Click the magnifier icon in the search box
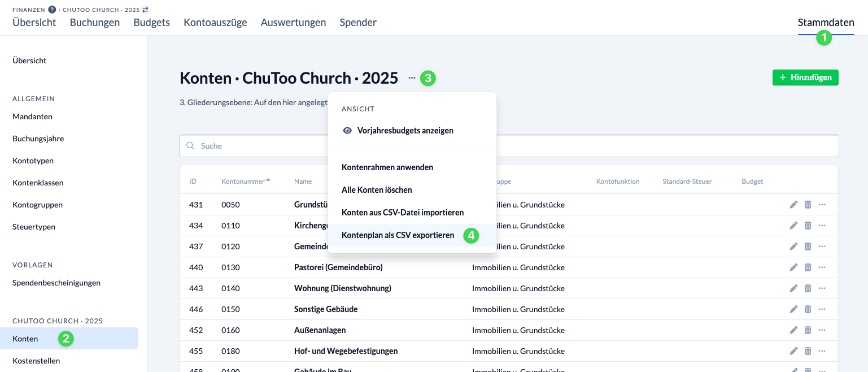Viewport: 868px width, 372px height. (190, 146)
